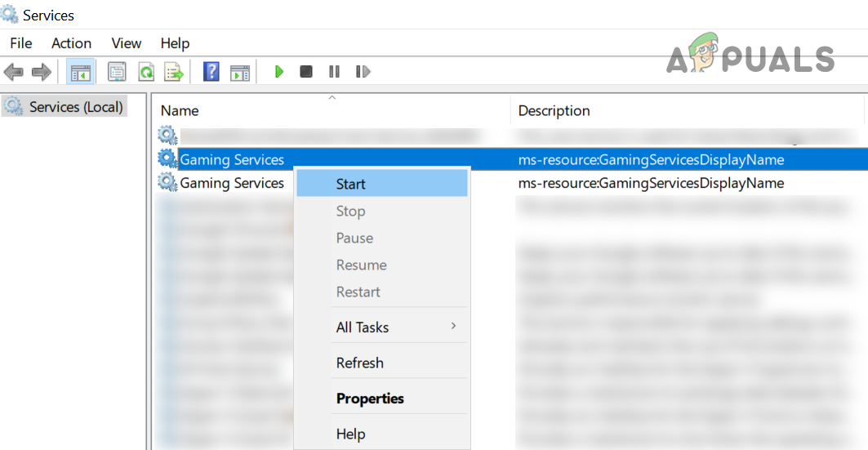Open the Properties toolbar icon
This screenshot has width=868, height=450.
click(x=117, y=72)
